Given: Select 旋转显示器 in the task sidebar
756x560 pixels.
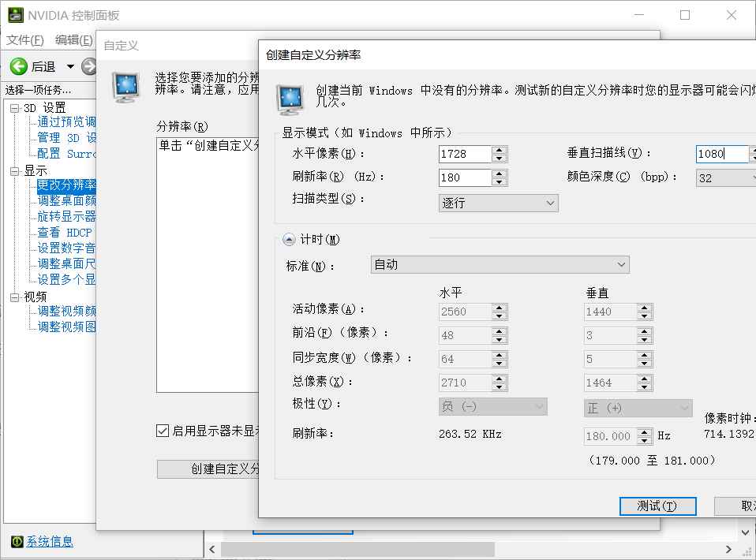Looking at the screenshot, I should [x=64, y=216].
